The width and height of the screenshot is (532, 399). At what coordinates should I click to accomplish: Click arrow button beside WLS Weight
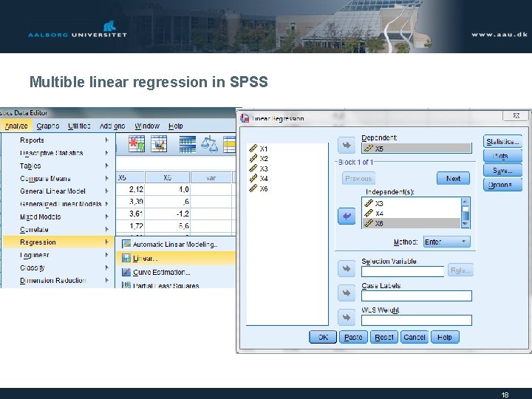(x=347, y=317)
